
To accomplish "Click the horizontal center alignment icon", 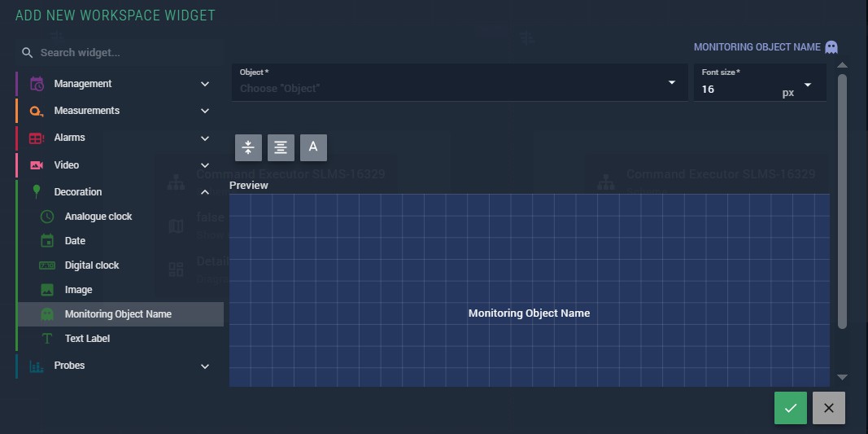I will tap(281, 147).
